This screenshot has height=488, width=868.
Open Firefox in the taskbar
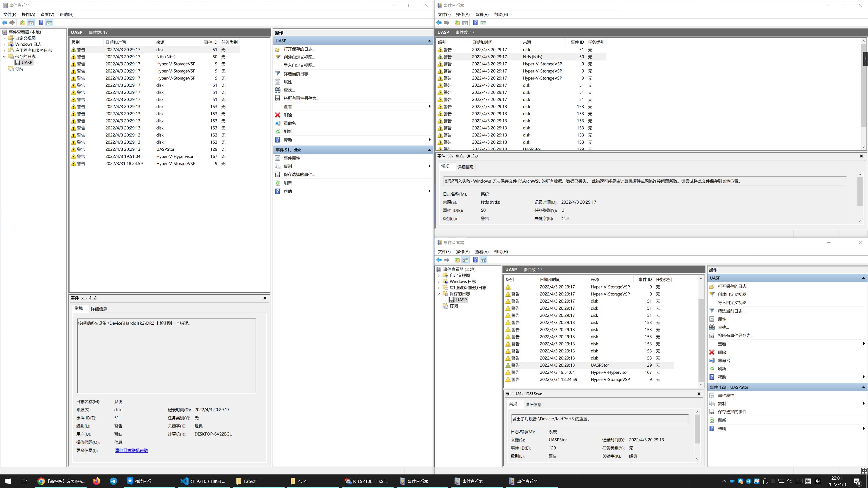coord(96,481)
